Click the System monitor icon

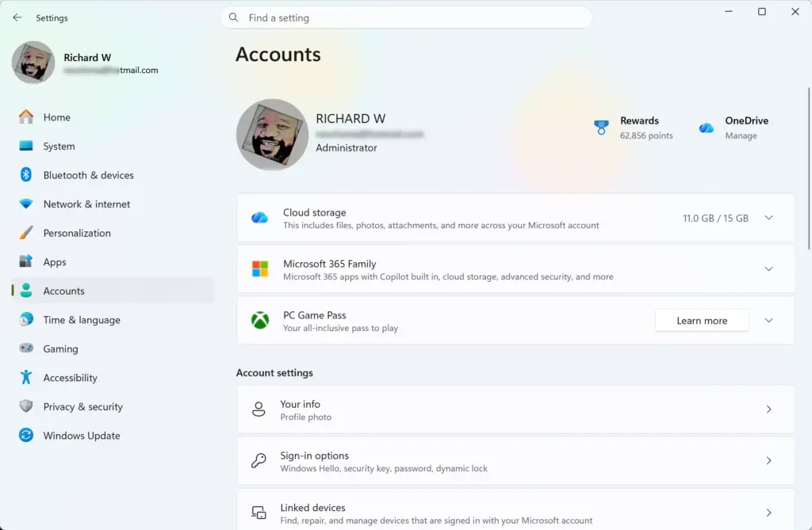[26, 146]
